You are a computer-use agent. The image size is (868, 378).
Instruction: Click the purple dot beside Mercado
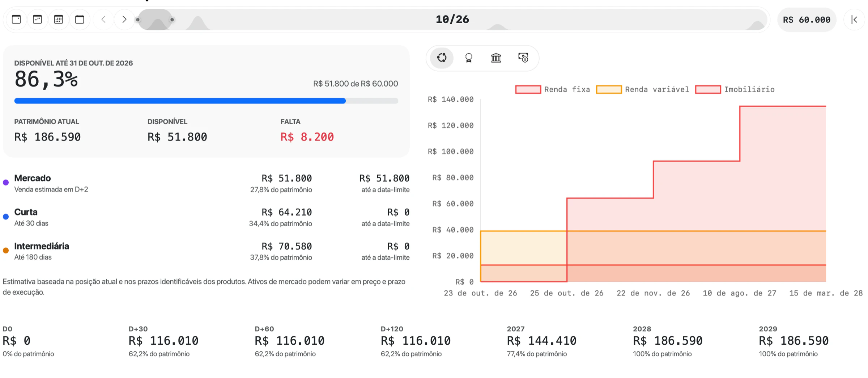6,182
